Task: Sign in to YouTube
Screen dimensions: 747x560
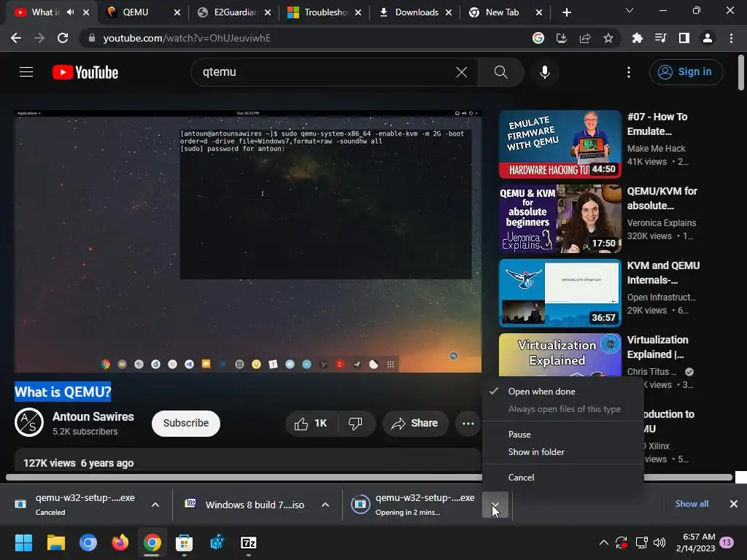Action: (x=686, y=72)
